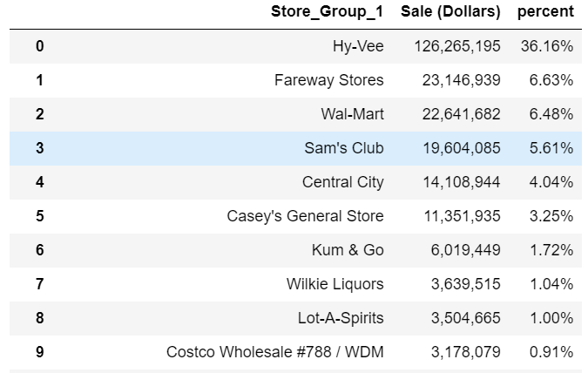The height and width of the screenshot is (373, 588).
Task: Click the Store_Group_1 column header
Action: coord(327,12)
